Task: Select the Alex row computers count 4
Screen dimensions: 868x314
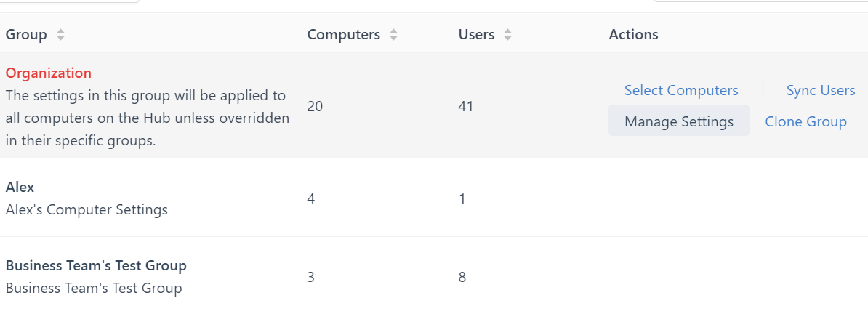Action: (x=311, y=198)
